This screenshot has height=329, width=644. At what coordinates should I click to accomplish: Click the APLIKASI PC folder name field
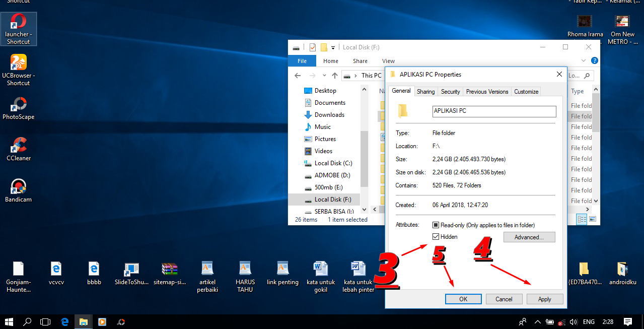point(493,111)
